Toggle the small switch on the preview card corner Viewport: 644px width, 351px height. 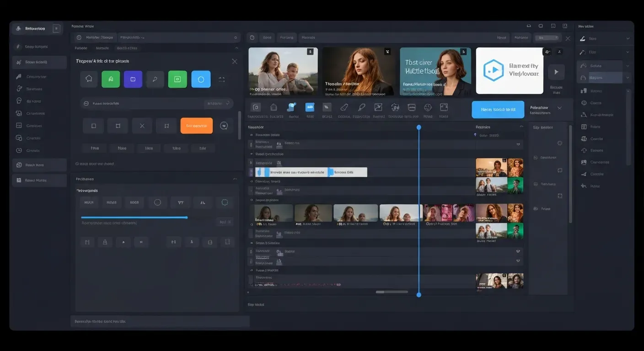pos(547,52)
